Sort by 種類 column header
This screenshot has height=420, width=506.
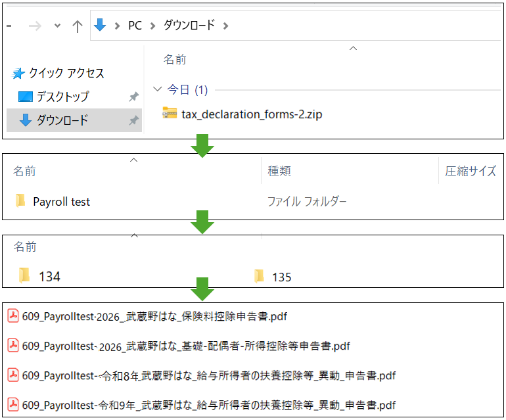[x=279, y=171]
